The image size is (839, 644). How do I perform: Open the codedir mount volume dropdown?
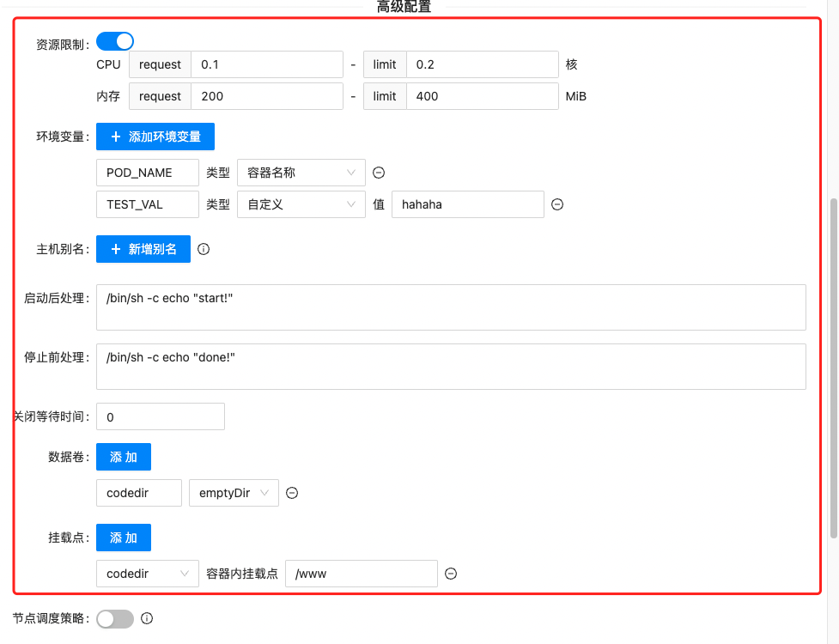pos(148,574)
